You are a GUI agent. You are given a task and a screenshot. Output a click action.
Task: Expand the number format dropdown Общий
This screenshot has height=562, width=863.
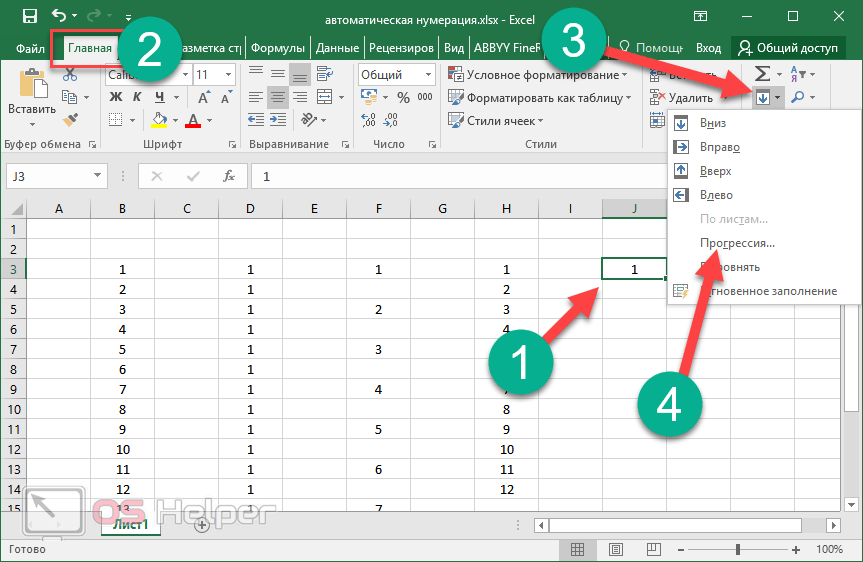click(428, 75)
